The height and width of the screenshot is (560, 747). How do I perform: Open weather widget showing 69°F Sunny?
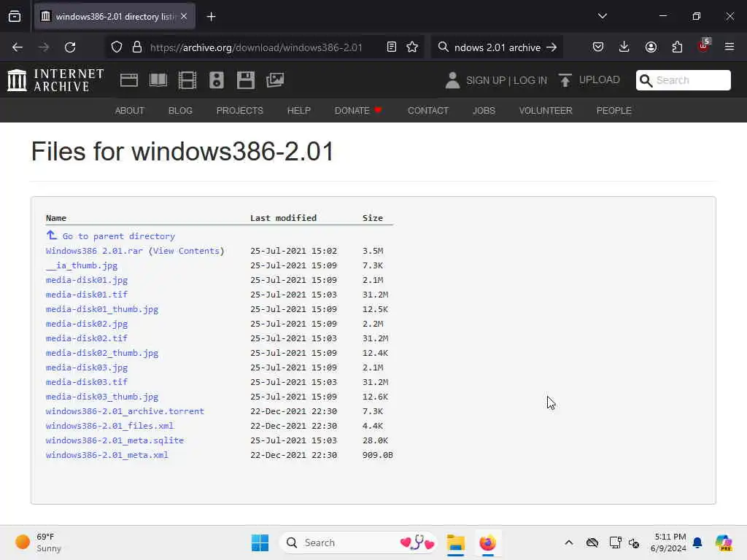tap(39, 542)
